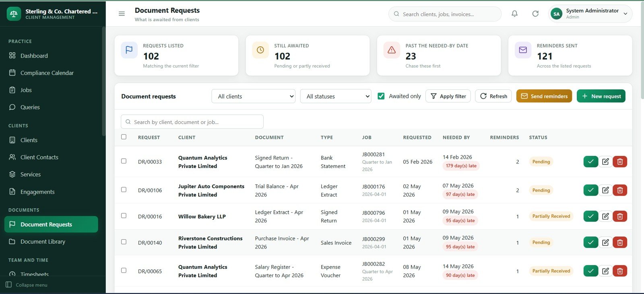Select the checkbox for DR/00016
Screen dimensions: 644x294
pyautogui.click(x=124, y=216)
